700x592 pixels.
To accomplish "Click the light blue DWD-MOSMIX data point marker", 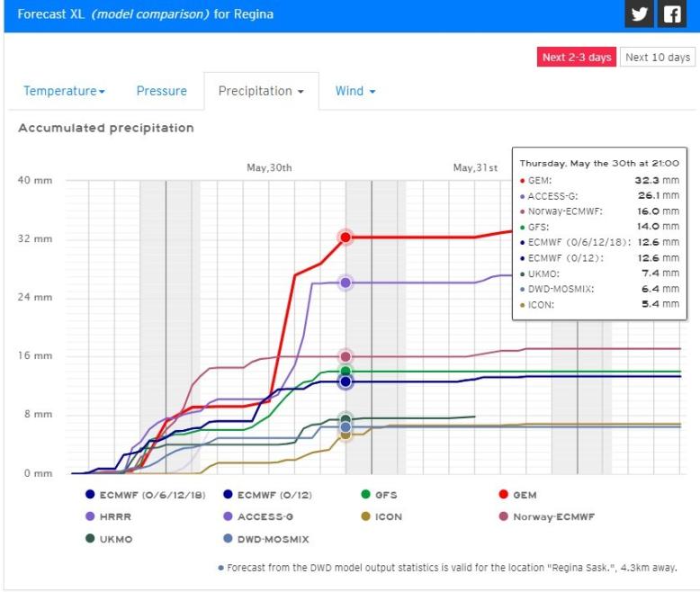I will [x=346, y=427].
